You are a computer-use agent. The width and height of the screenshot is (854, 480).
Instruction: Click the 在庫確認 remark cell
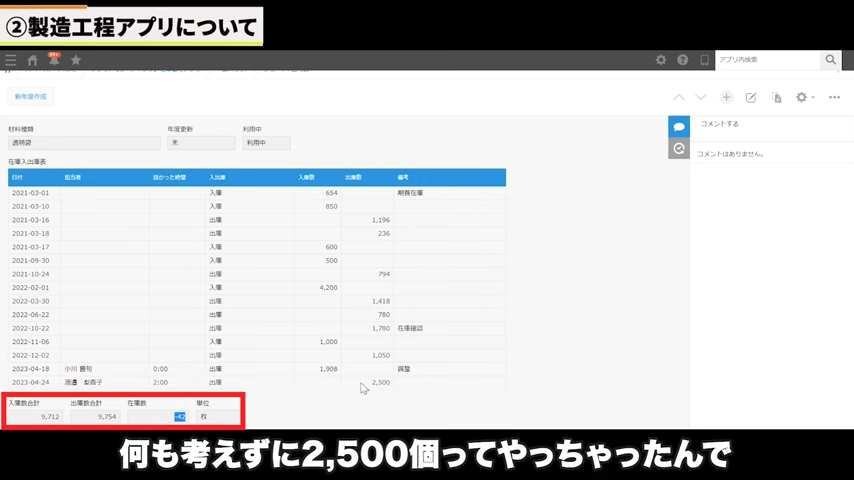pyautogui.click(x=450, y=329)
